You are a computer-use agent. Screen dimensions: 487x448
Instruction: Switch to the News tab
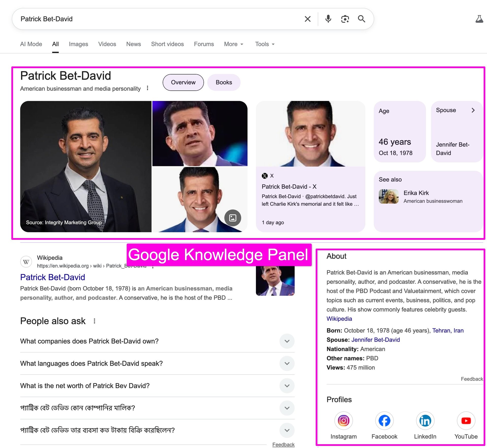tap(133, 44)
